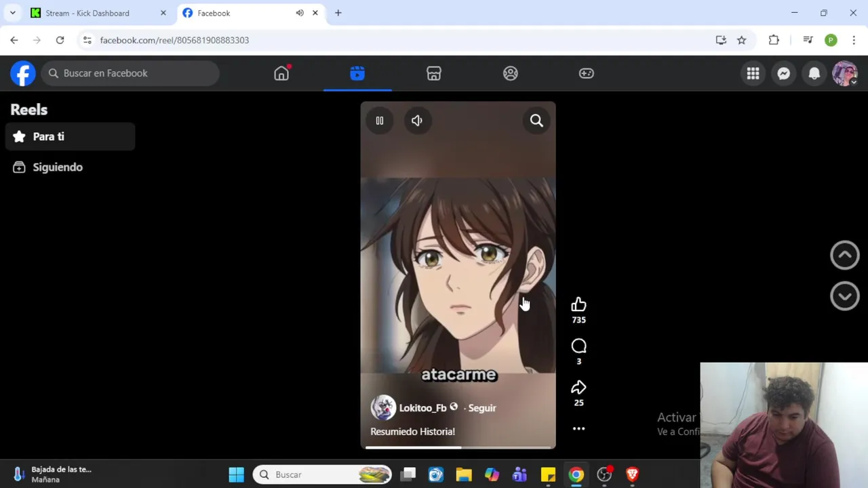Go back in browser history
This screenshot has width=868, height=488.
click(14, 40)
